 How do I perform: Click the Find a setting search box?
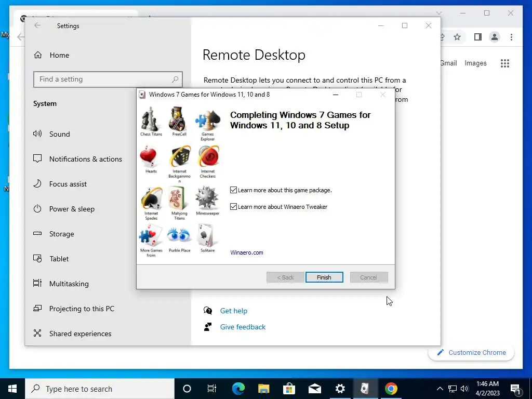(108, 79)
